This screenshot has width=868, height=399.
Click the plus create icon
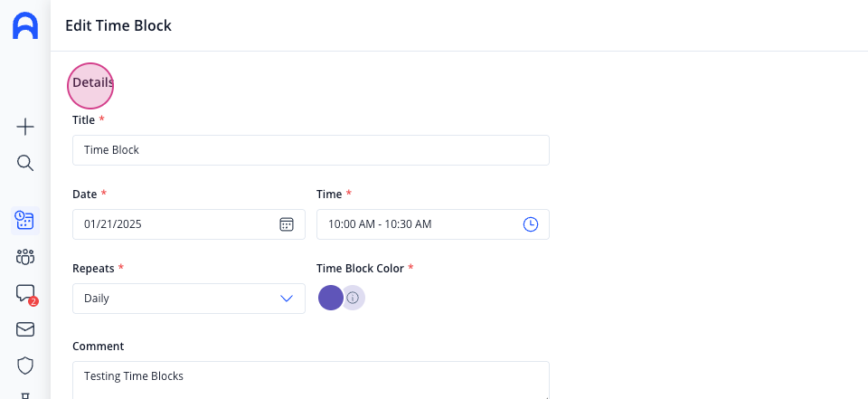[x=25, y=127]
